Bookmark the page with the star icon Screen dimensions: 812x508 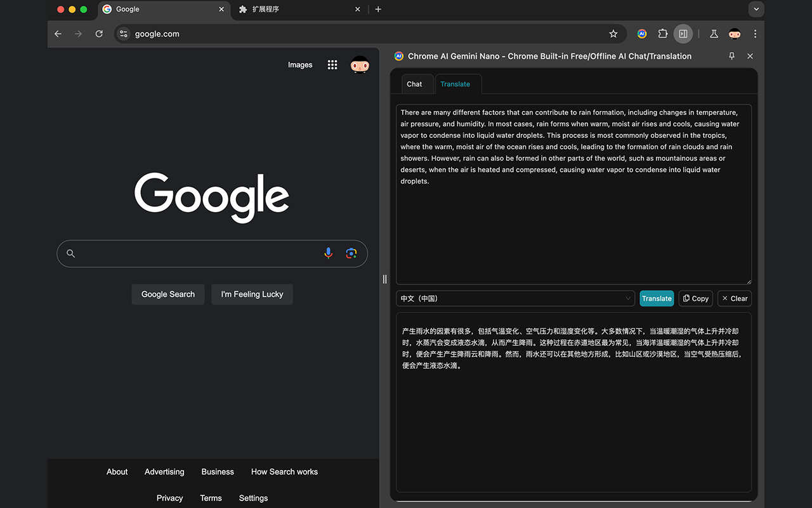tap(613, 34)
